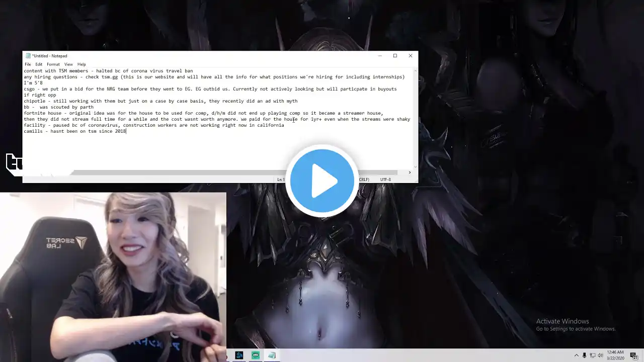Click the "Ln 1" status bar entry

(281, 179)
